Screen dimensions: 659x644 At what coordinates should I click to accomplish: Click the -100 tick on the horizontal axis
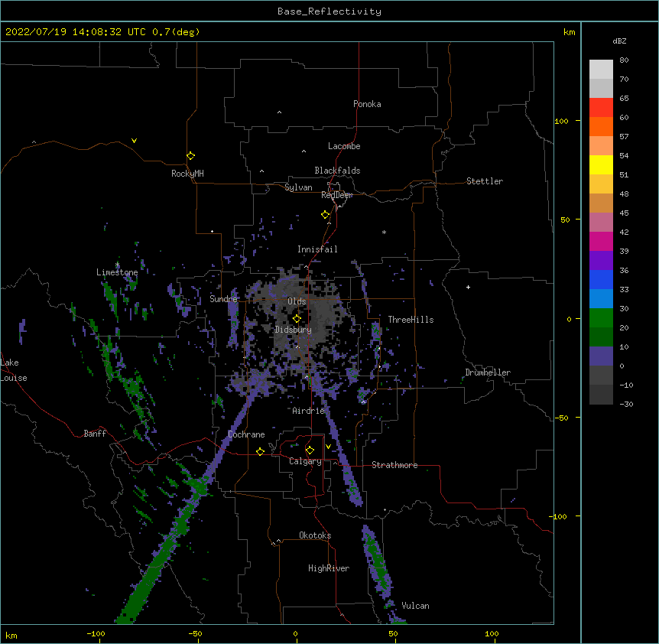pos(96,633)
